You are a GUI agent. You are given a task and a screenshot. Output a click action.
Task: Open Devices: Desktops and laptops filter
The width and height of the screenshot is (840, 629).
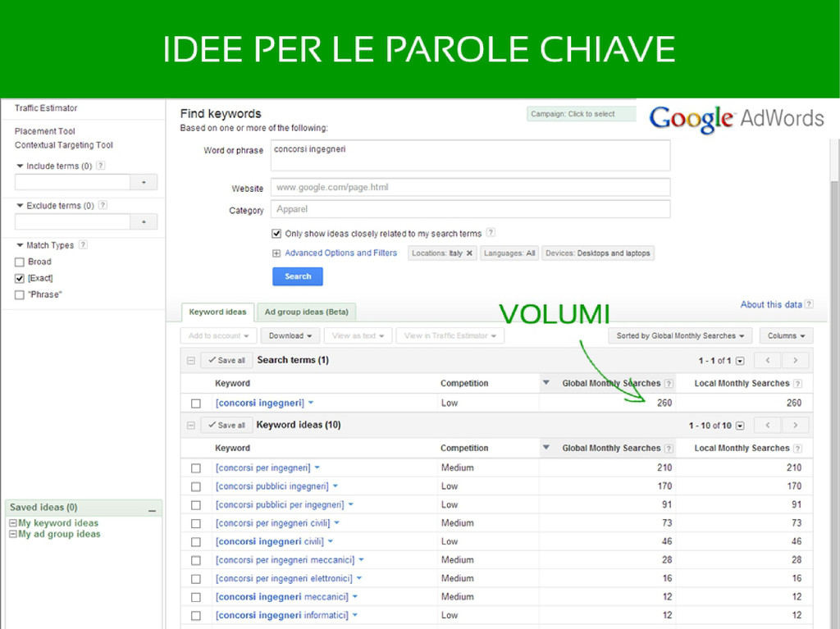598,253
